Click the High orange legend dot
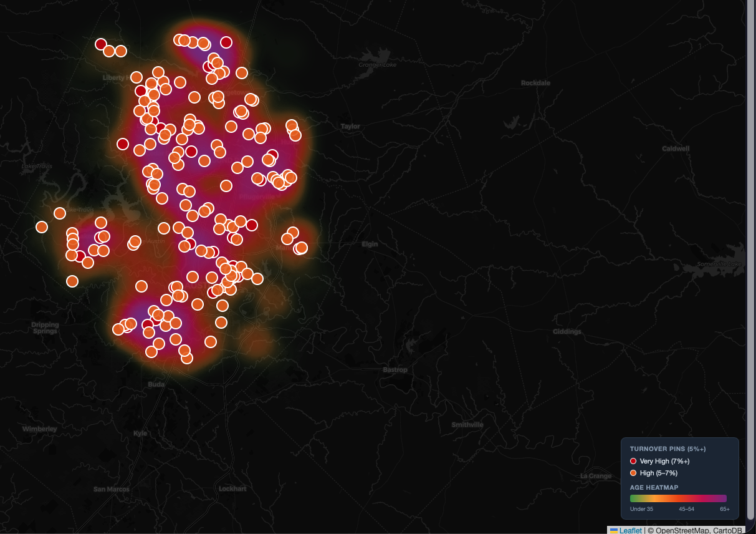 coord(633,473)
